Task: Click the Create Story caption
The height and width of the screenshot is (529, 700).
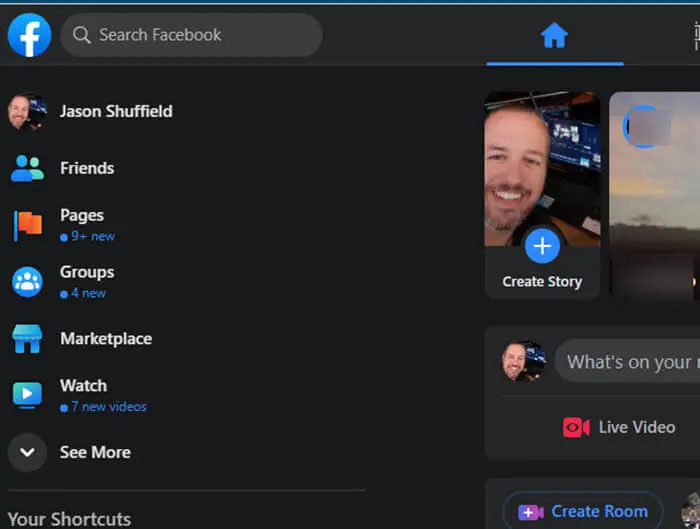Action: [542, 282]
